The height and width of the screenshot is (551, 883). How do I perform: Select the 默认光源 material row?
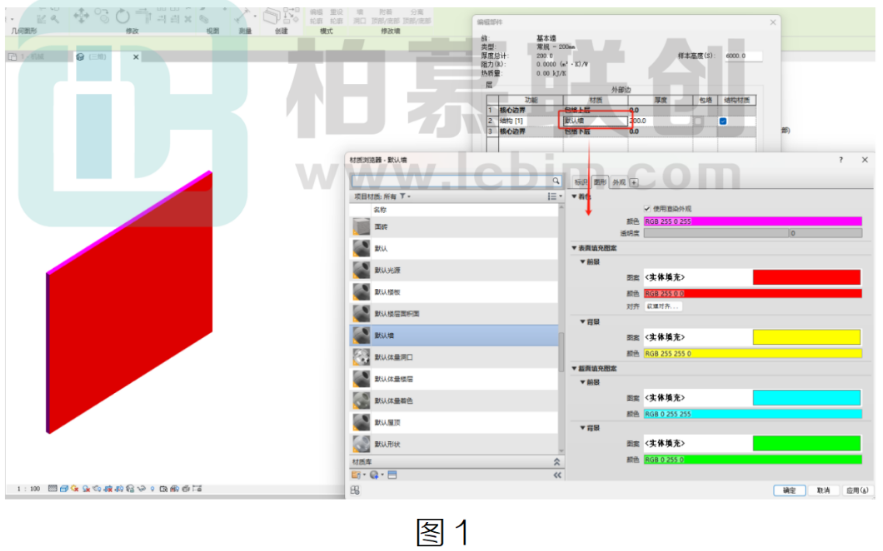point(454,270)
